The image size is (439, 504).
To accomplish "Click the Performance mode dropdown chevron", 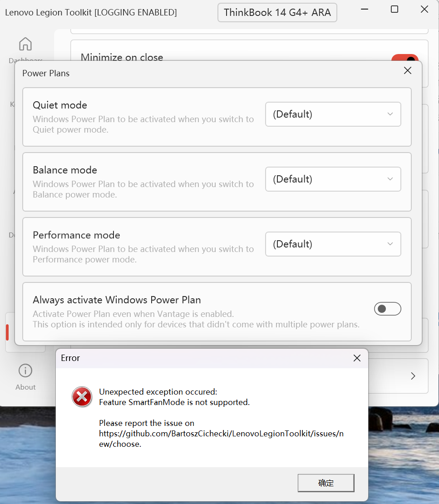I will (390, 244).
